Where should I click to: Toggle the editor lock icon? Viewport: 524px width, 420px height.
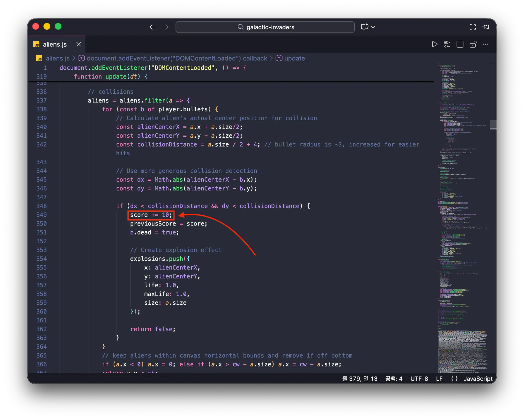(473, 44)
